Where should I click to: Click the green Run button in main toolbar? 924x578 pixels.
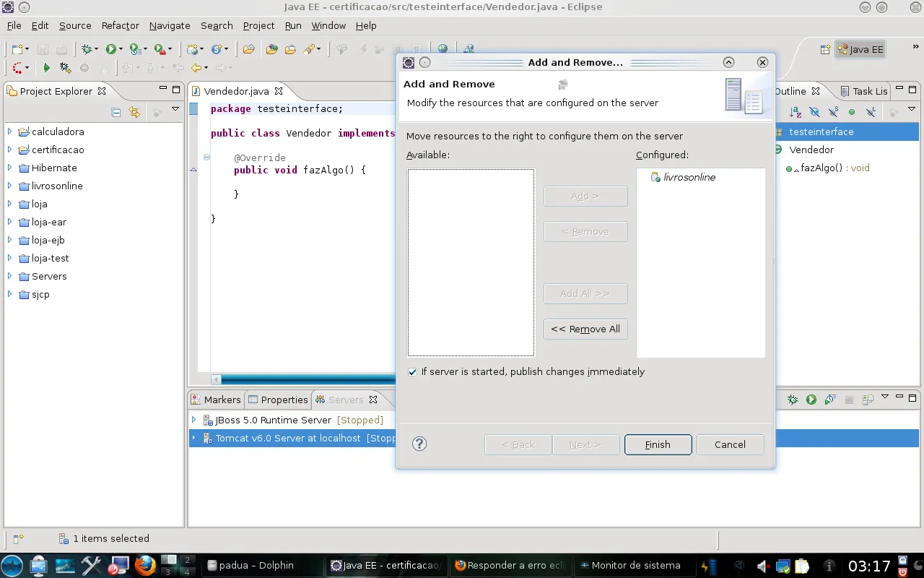[x=110, y=49]
